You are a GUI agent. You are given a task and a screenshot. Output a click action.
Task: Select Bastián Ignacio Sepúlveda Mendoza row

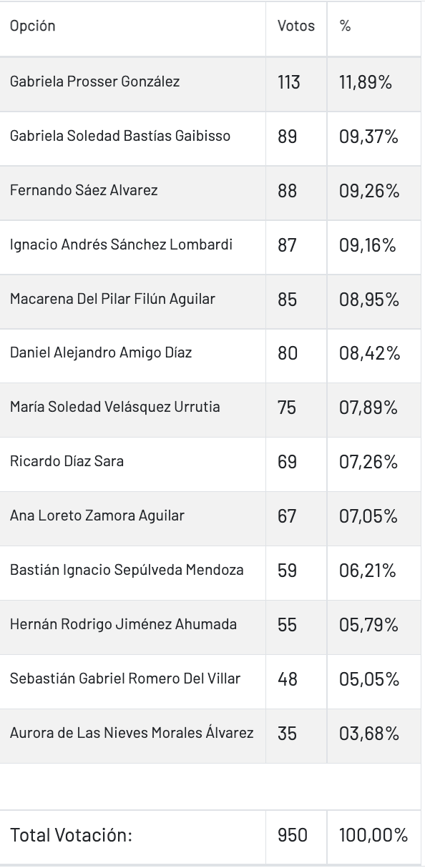(x=212, y=571)
